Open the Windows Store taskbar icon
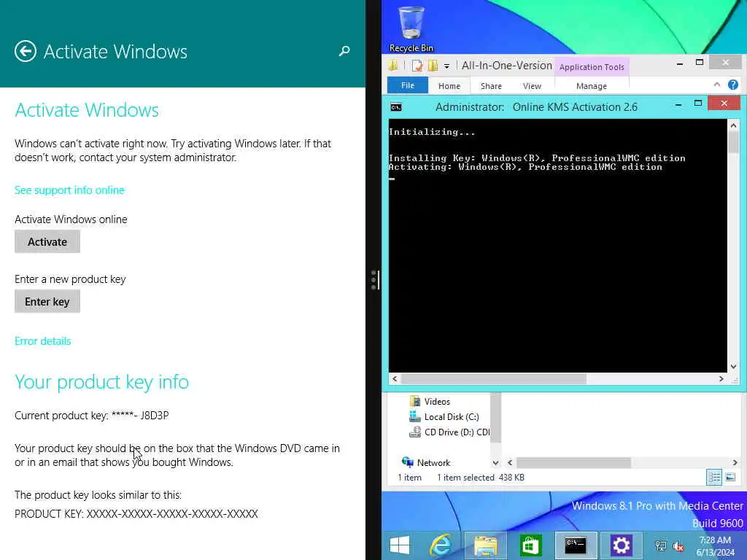This screenshot has height=560, width=747. [530, 545]
